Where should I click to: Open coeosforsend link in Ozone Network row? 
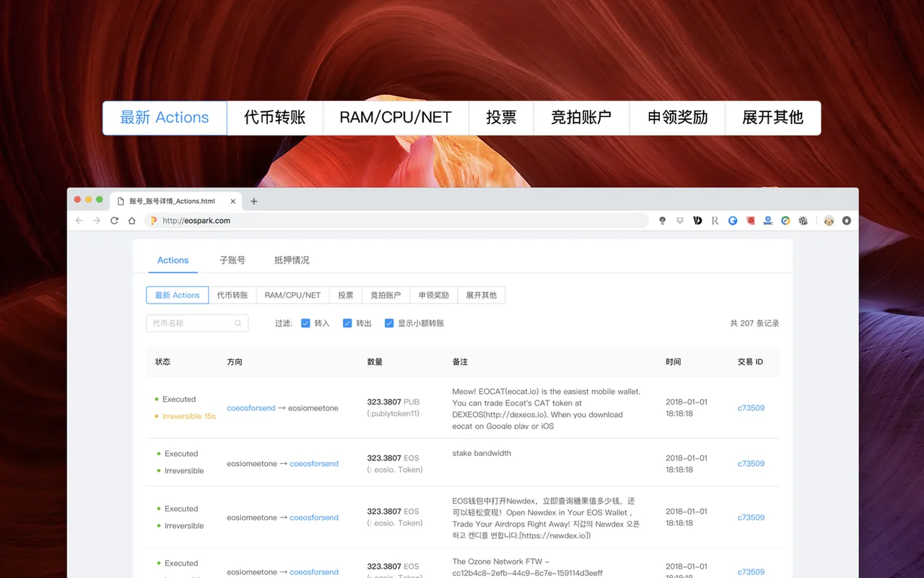click(x=314, y=572)
